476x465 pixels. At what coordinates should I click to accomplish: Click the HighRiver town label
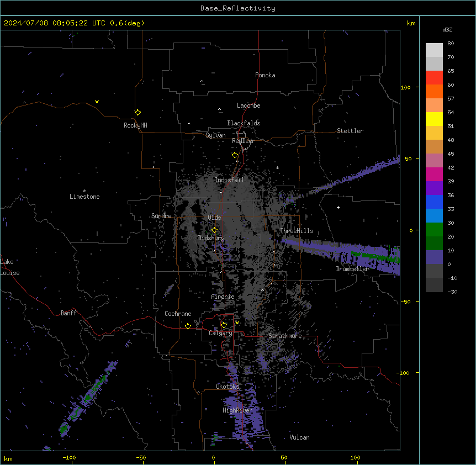237,410
